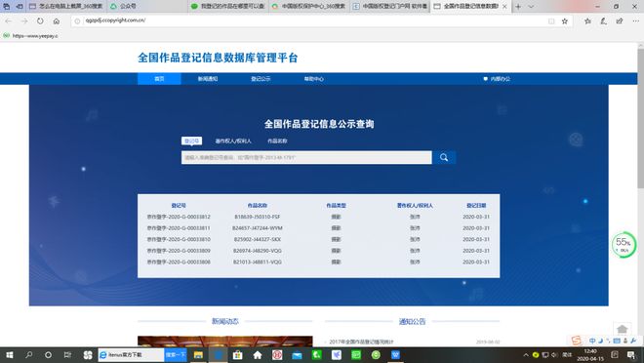The image size is (644, 363).
Task: Click the 新闻动态 section heading
Action: pos(225,321)
